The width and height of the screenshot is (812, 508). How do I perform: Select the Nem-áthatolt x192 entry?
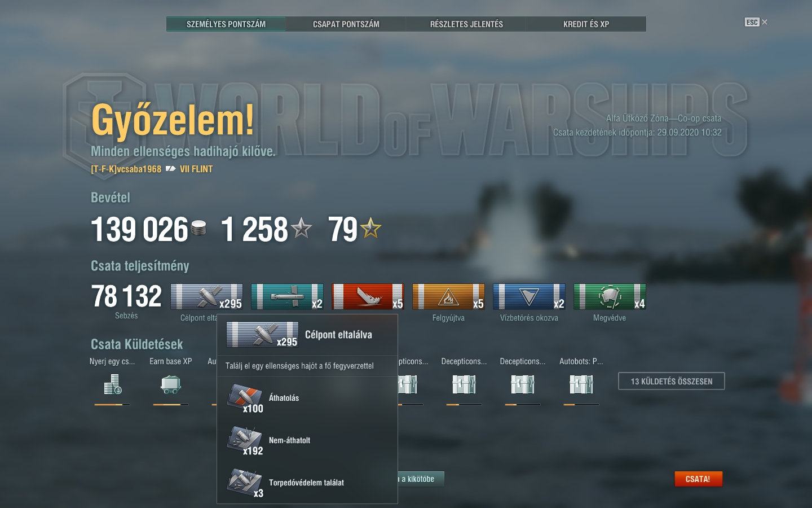pos(307,440)
